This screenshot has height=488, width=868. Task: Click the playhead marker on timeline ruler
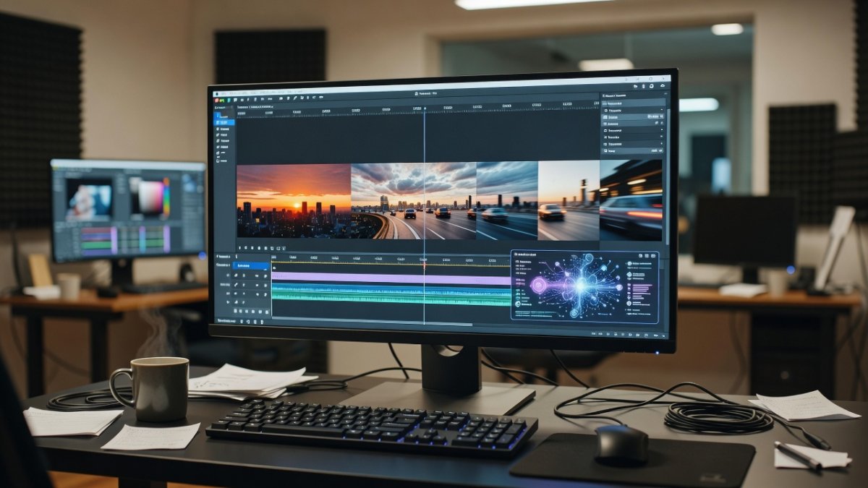tap(424, 265)
